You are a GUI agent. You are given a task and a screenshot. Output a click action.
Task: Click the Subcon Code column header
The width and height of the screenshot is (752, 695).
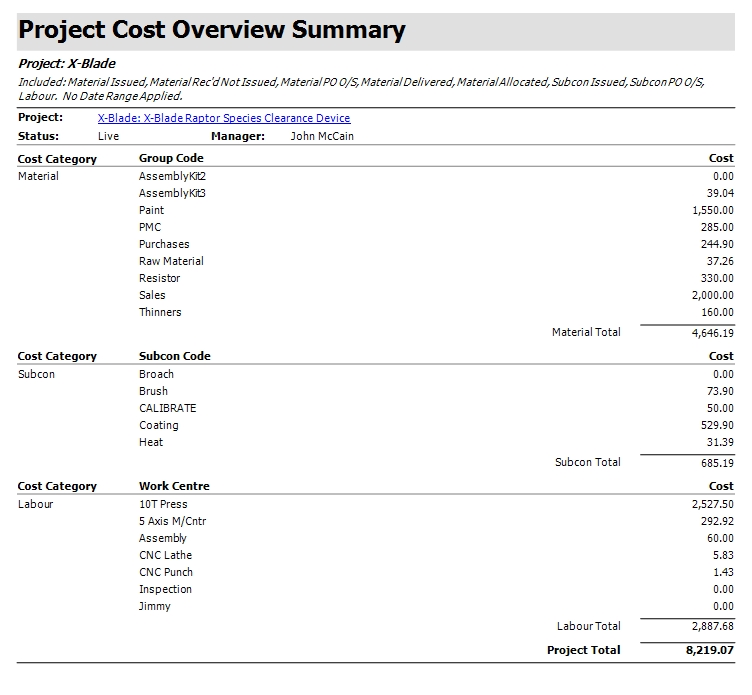click(x=175, y=356)
